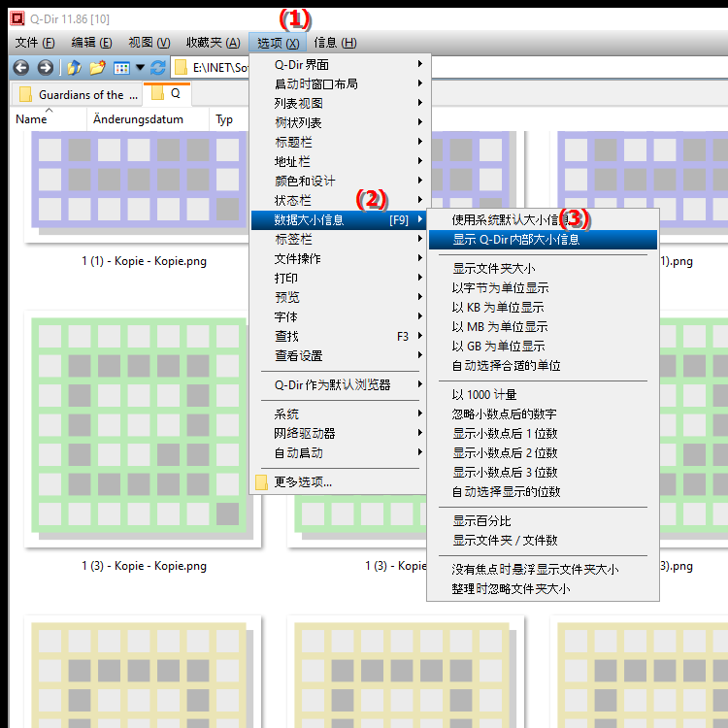Open the 文件 (F) menu
The height and width of the screenshot is (728, 728).
pyautogui.click(x=35, y=43)
